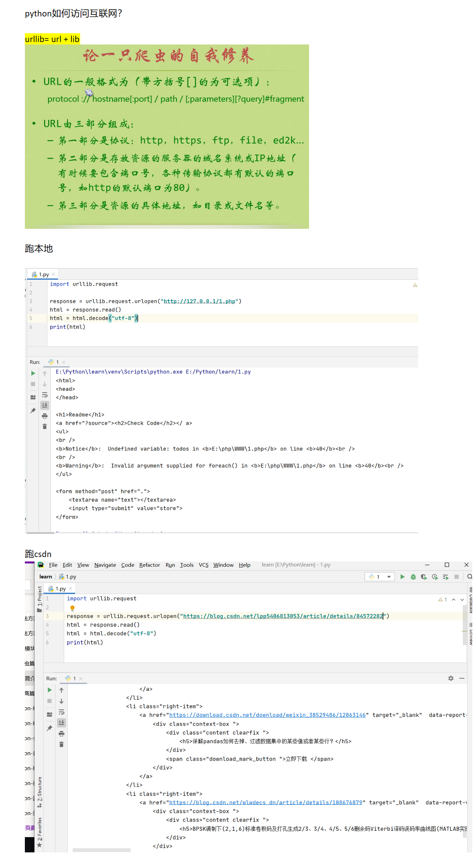The image size is (473, 868).
Task: Toggle the 2: Favorites tool window
Action: tap(39, 832)
